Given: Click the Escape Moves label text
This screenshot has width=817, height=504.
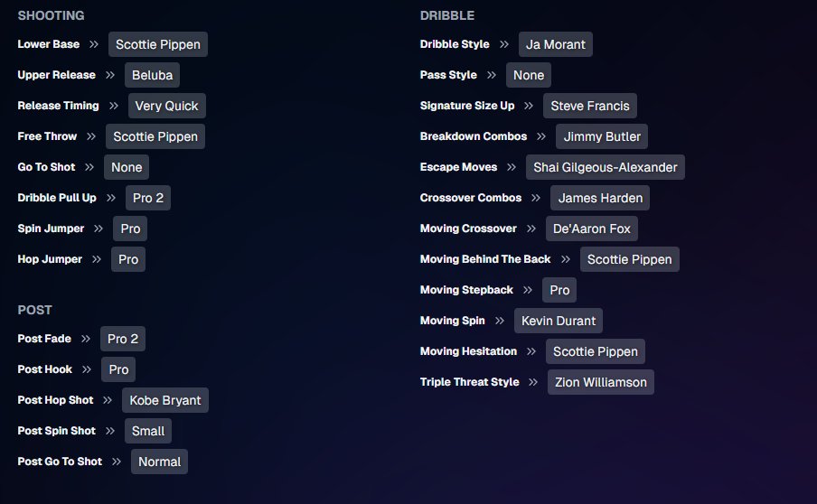Looking at the screenshot, I should pyautogui.click(x=458, y=167).
